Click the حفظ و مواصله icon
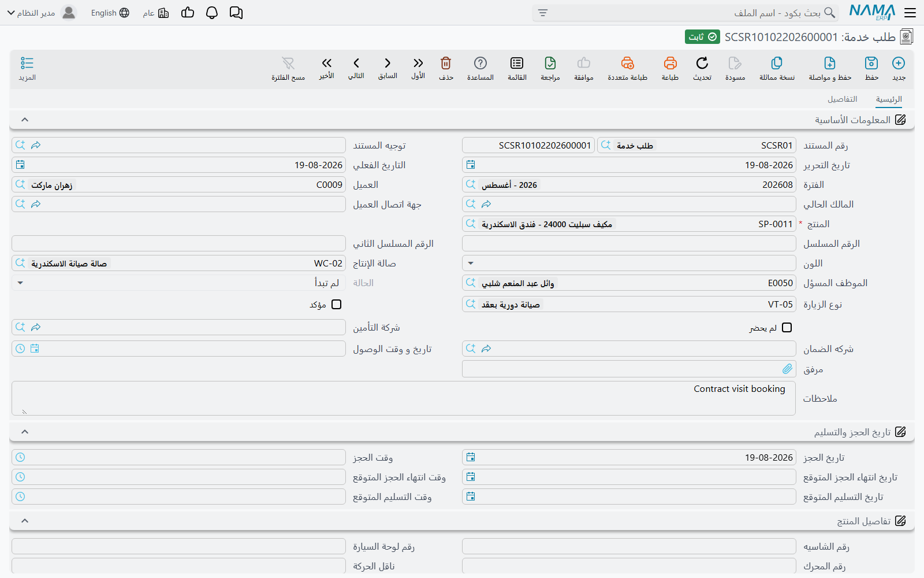This screenshot has height=578, width=924. pyautogui.click(x=830, y=63)
